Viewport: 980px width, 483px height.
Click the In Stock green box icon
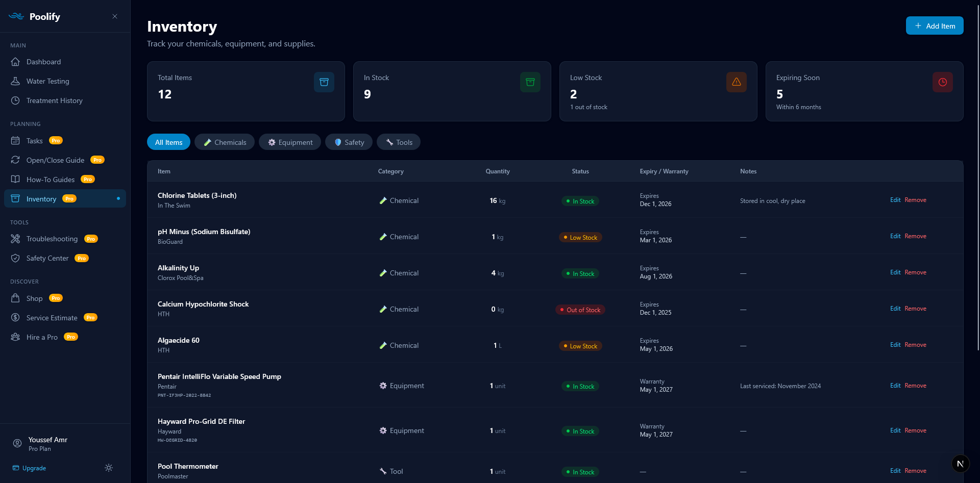530,82
